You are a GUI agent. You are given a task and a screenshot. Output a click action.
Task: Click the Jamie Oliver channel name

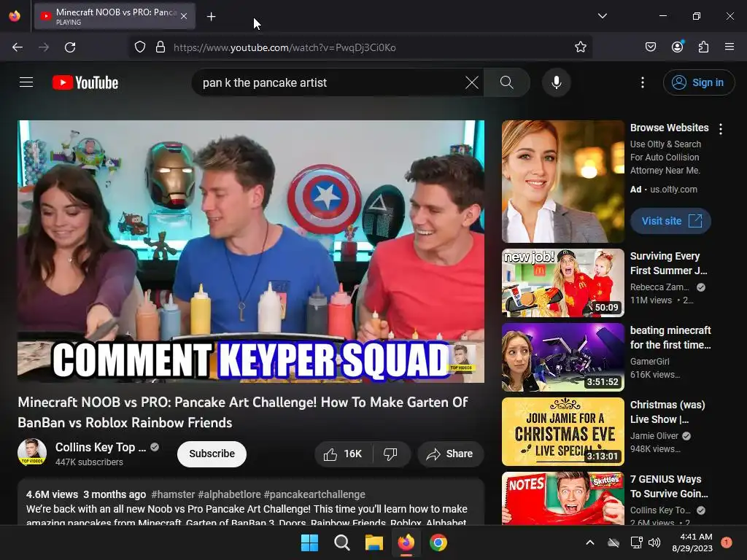point(654,436)
